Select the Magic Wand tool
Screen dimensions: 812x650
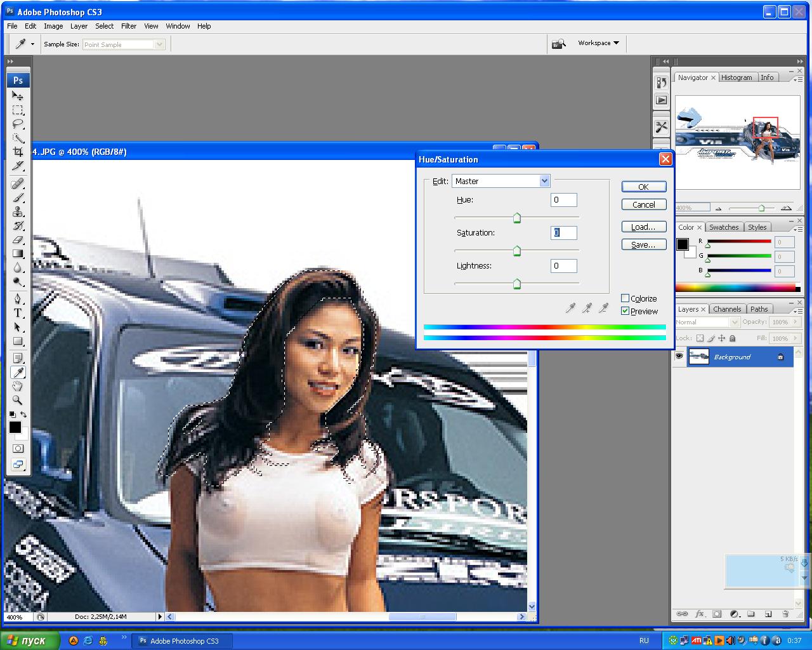18,138
